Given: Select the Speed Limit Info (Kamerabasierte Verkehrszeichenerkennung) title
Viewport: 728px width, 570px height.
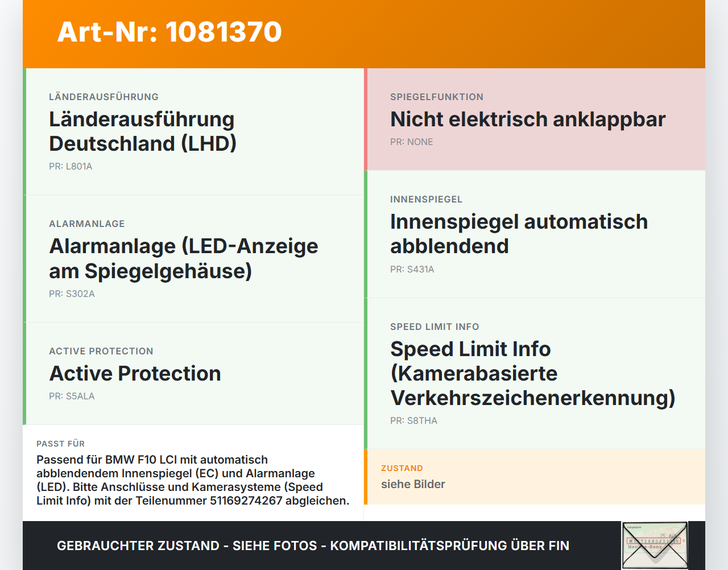Looking at the screenshot, I should tap(533, 373).
